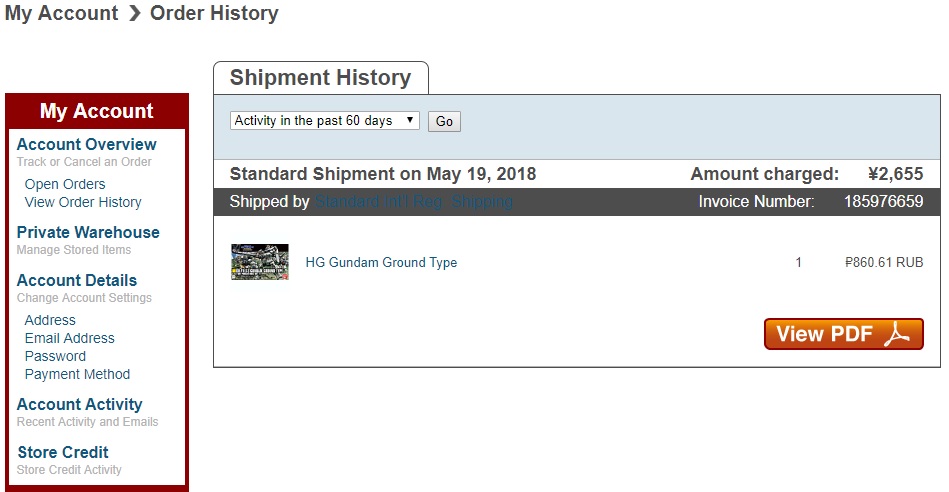The image size is (949, 492).
Task: Click the Standard Int'l Reg. Shipping link
Action: point(413,202)
